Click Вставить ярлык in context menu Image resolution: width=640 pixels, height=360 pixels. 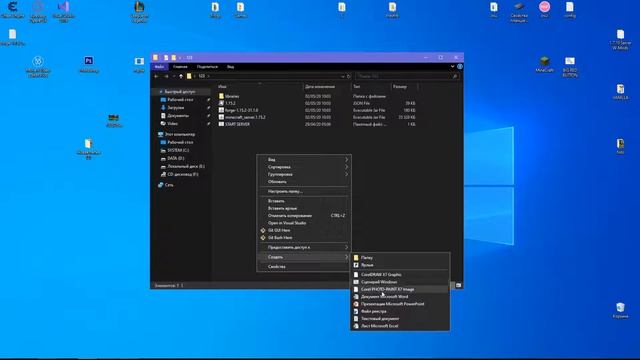pyautogui.click(x=304, y=208)
